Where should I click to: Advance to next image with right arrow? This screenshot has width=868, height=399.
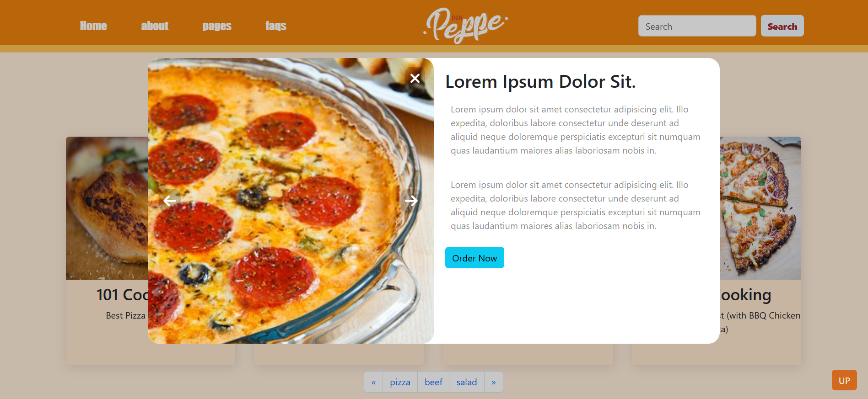pos(411,201)
